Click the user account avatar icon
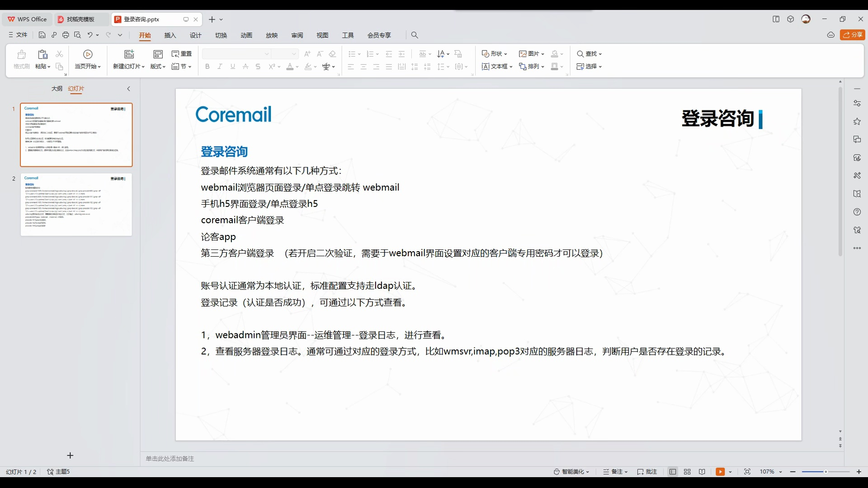Viewport: 868px width, 488px height. tap(806, 19)
